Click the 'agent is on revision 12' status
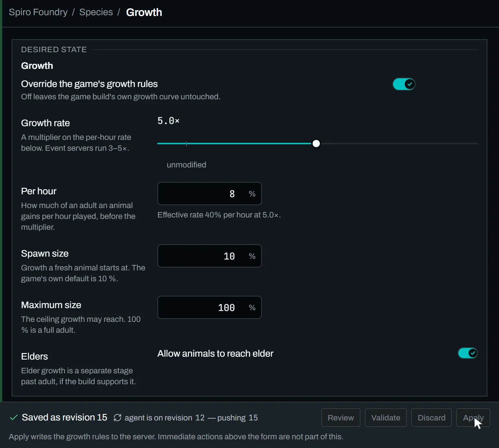This screenshot has height=448, width=499. click(165, 418)
